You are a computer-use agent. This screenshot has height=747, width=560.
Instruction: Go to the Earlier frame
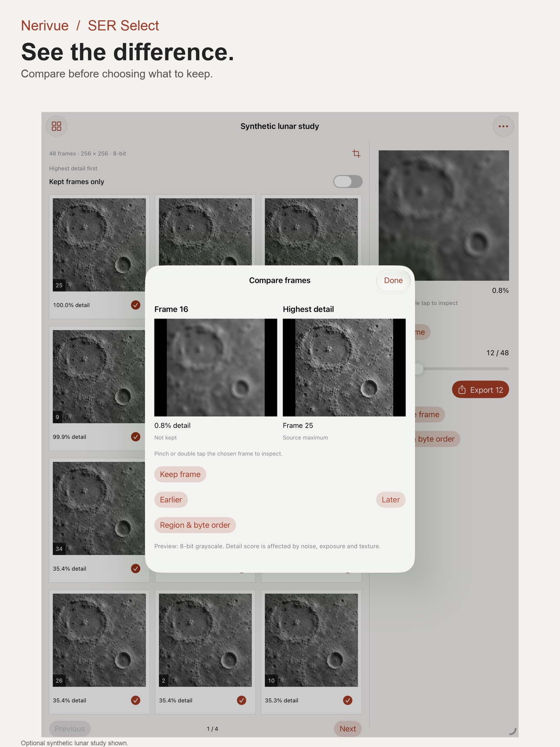(171, 500)
